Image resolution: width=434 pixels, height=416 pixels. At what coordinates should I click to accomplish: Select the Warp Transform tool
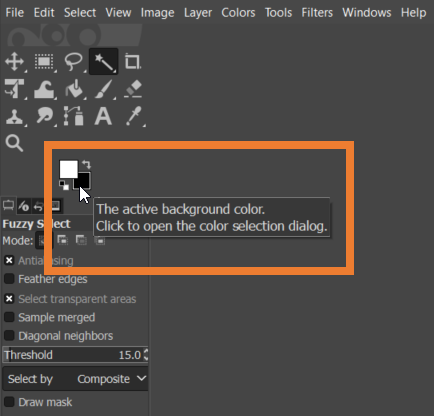(x=44, y=89)
